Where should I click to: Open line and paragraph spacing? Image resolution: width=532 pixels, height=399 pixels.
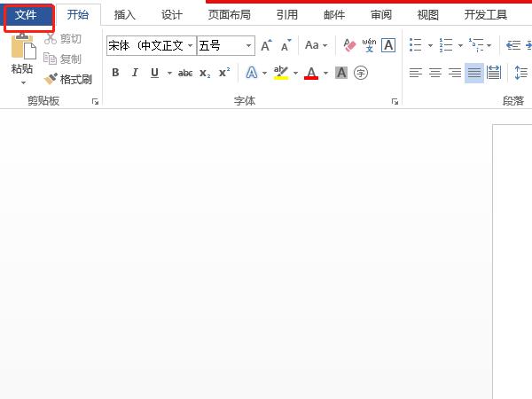pyautogui.click(x=521, y=73)
